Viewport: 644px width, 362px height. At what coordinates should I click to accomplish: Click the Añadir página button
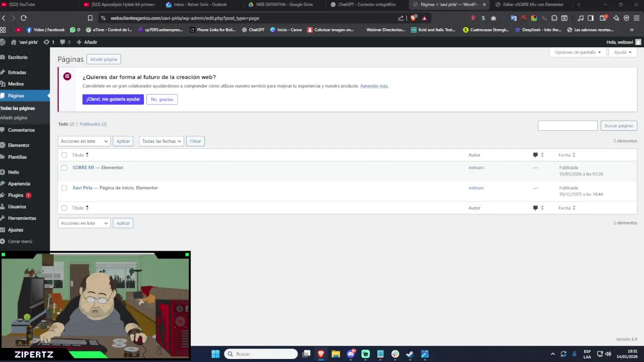click(104, 59)
